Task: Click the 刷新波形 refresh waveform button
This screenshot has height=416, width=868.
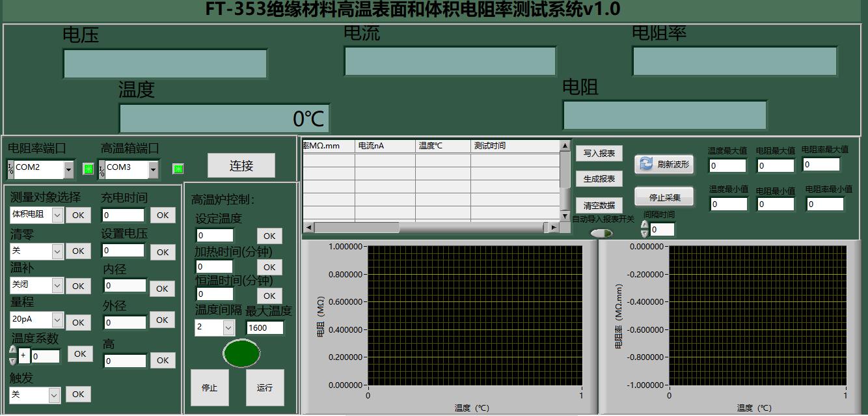Action: coord(664,165)
